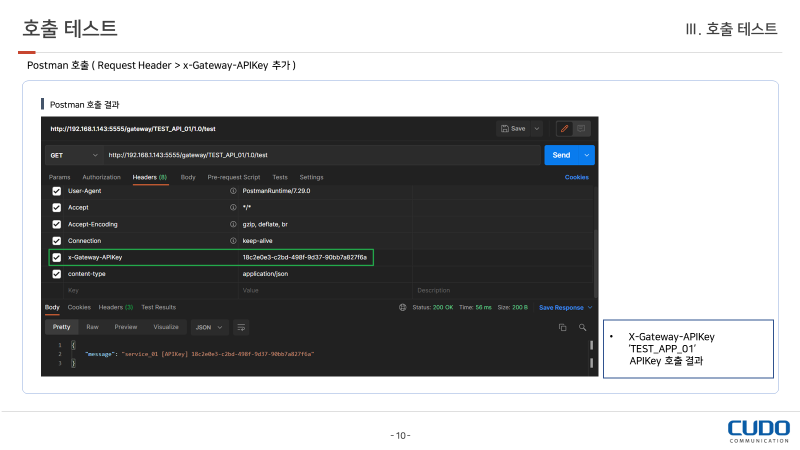Click the search response magnifier icon

pyautogui.click(x=581, y=327)
